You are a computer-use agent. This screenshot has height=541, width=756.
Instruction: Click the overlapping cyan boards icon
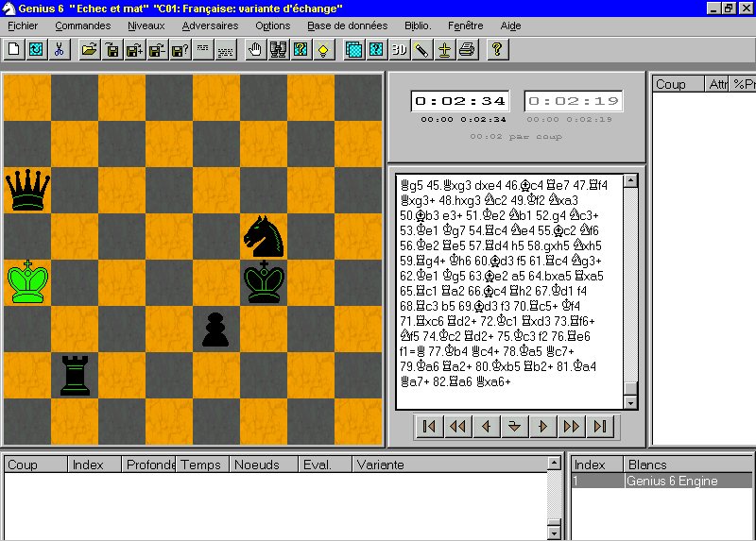[x=353, y=50]
